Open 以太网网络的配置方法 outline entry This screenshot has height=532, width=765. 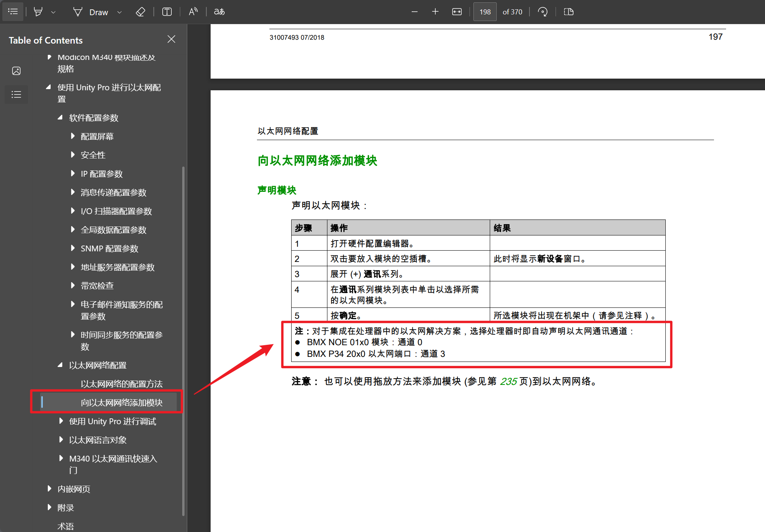[121, 384]
